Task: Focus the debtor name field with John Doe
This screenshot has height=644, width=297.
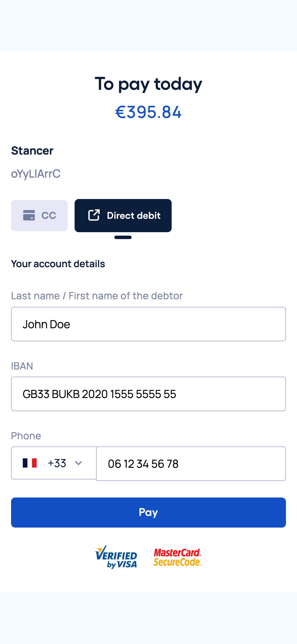Action: (x=148, y=324)
